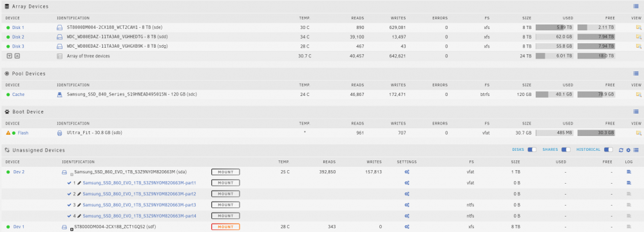This screenshot has width=644, height=232.
Task: Edit mount point pencil for part3
Action: pyautogui.click(x=79, y=205)
